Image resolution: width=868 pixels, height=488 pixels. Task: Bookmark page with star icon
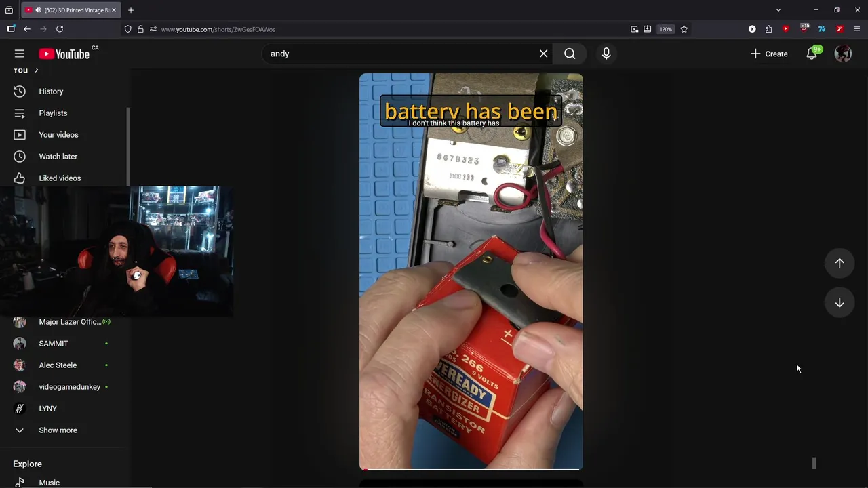click(684, 29)
